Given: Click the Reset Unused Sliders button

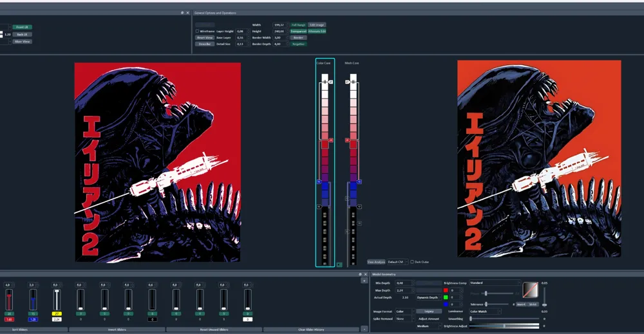Looking at the screenshot, I should point(214,329).
